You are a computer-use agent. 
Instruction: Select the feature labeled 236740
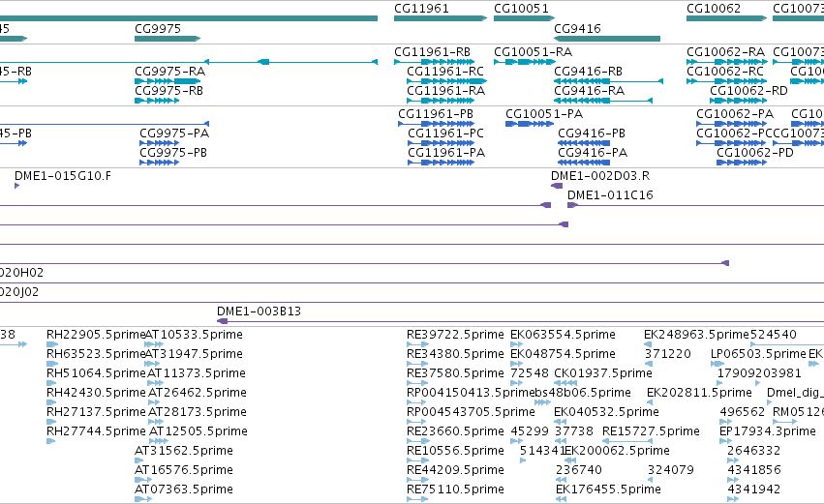tap(579, 470)
